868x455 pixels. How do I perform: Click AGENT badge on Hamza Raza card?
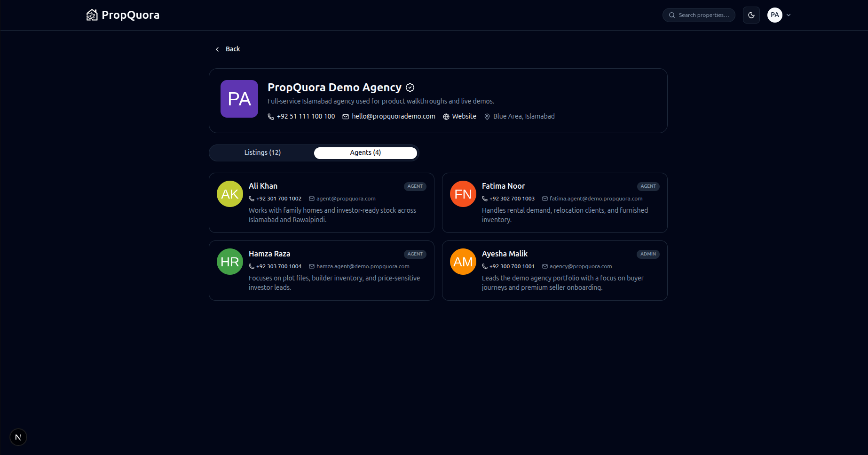point(415,254)
